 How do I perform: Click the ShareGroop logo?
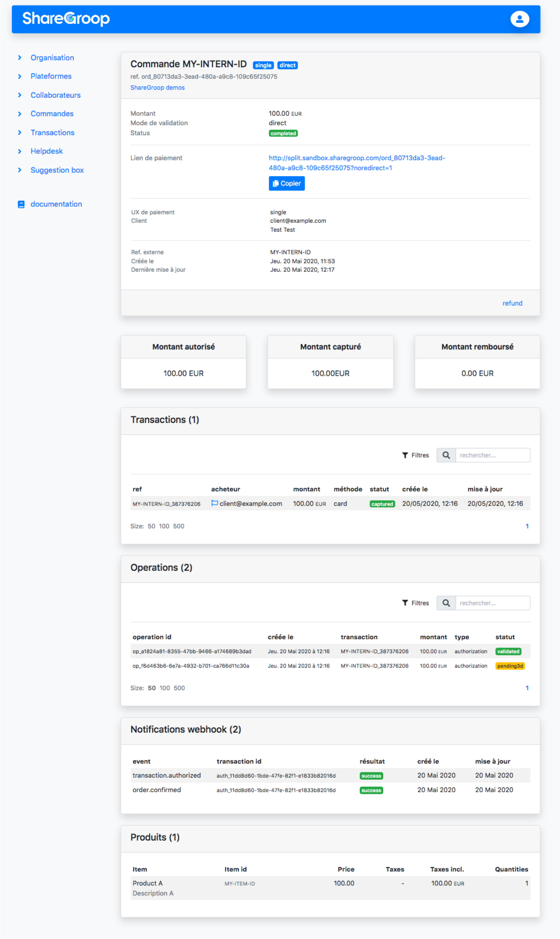[66, 19]
